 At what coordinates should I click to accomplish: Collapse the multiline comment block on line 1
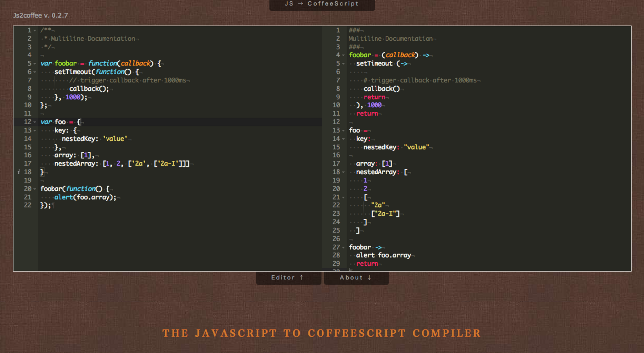coord(33,30)
